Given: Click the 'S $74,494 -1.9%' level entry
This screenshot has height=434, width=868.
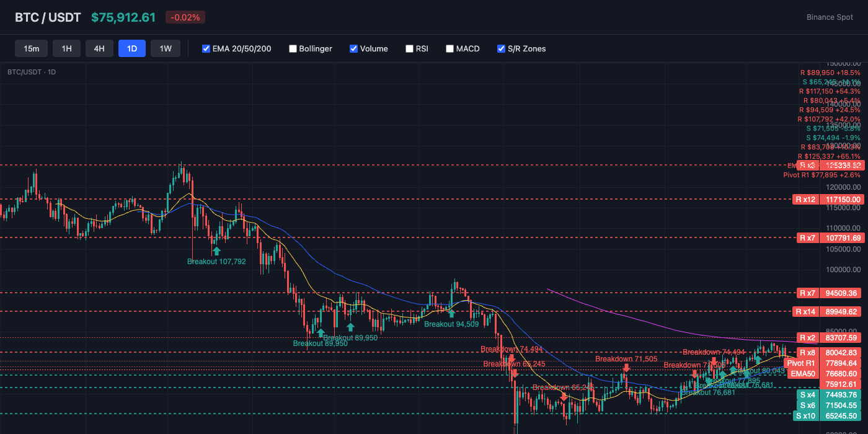Looking at the screenshot, I should point(833,138).
